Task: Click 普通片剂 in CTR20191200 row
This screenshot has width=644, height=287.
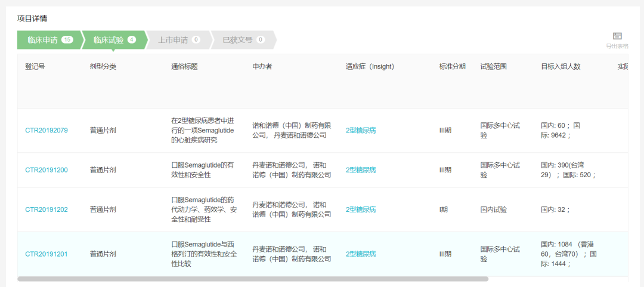Action: click(x=103, y=170)
